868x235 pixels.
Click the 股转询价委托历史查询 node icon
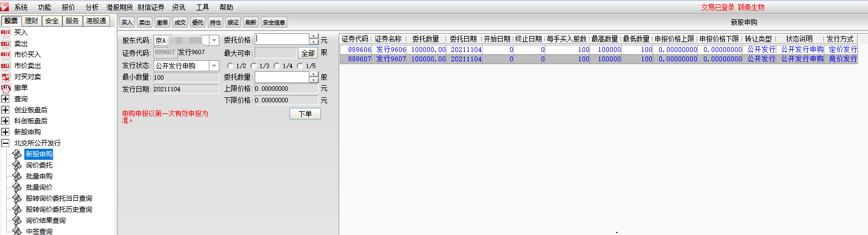coord(17,210)
